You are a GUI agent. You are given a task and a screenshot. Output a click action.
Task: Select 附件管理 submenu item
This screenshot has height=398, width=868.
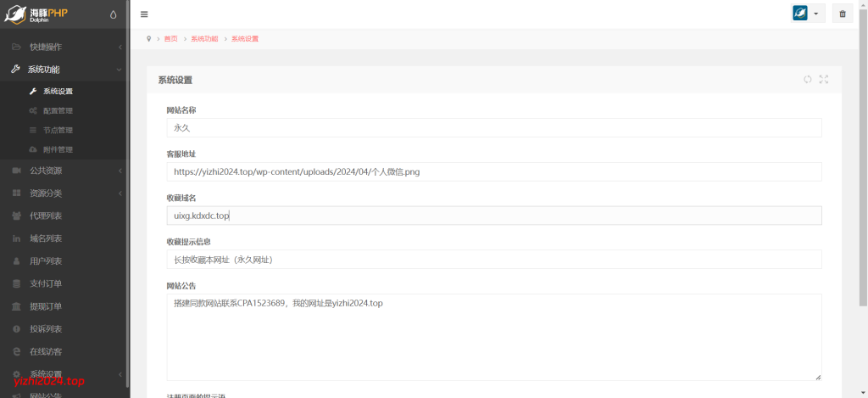58,149
